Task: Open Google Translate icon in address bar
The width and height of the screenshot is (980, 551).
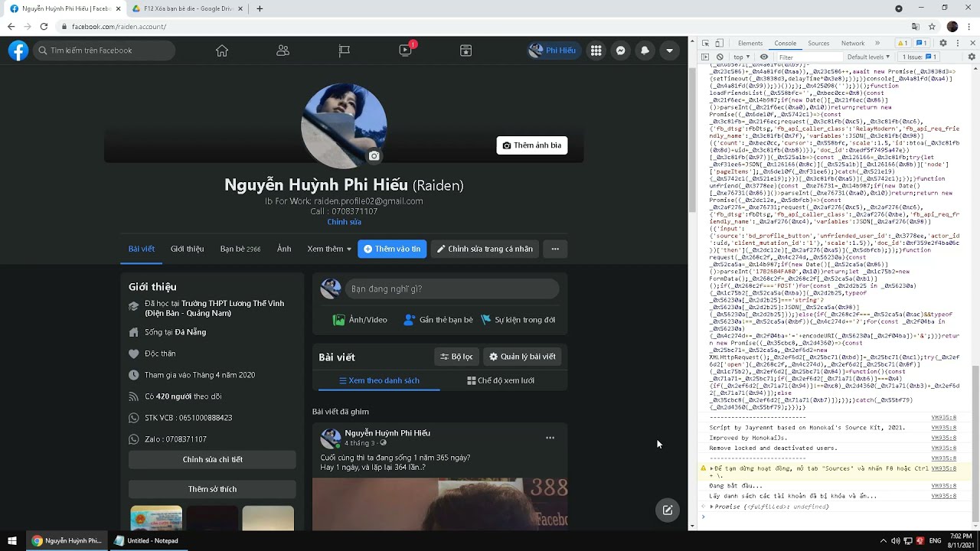Action: [916, 26]
